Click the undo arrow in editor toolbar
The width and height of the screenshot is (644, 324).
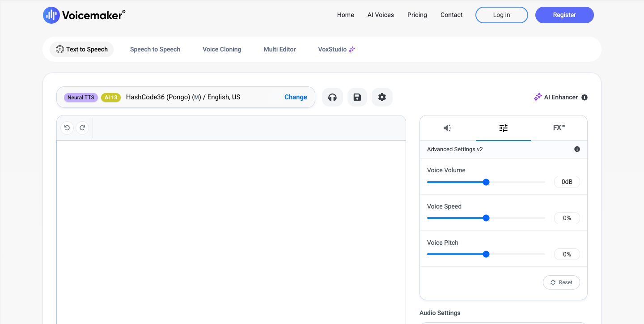pos(67,128)
